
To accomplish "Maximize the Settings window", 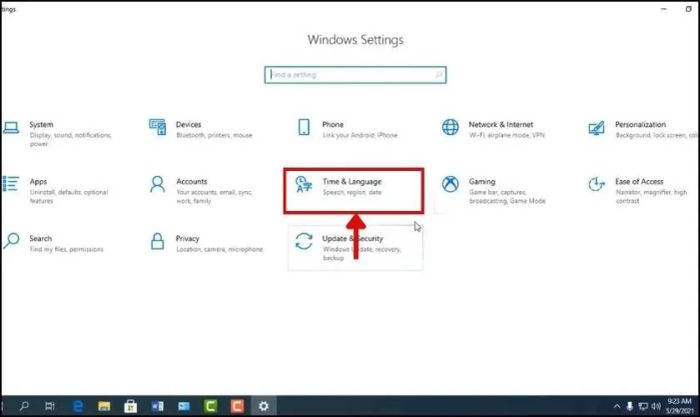I will click(688, 9).
